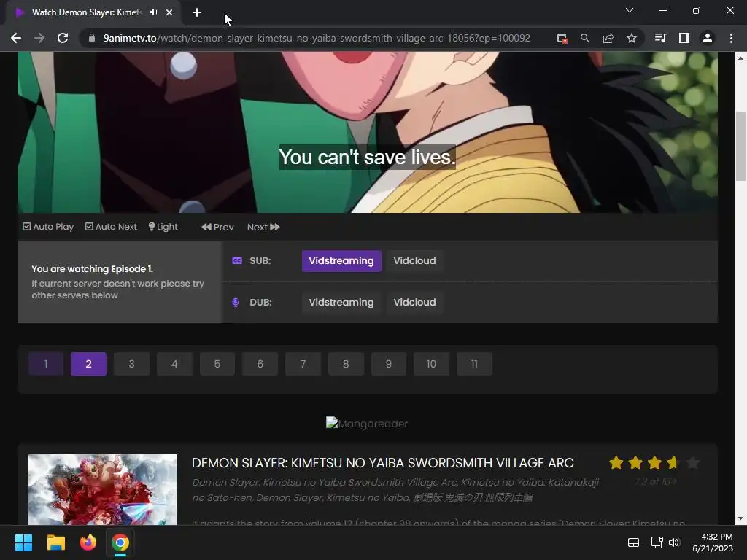The width and height of the screenshot is (747, 560).
Task: Open the Demon Slayer poster thumbnail
Action: point(103,489)
